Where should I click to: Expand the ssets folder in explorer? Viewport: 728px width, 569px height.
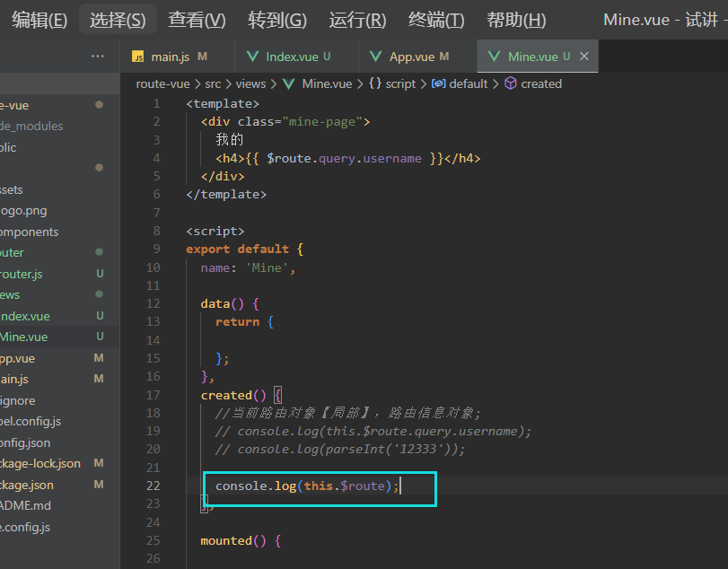(59, 189)
